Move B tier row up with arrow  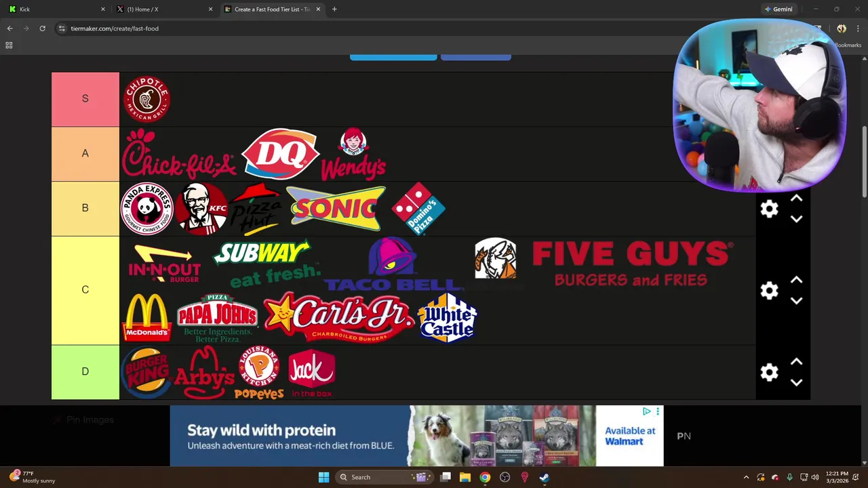[x=797, y=199]
